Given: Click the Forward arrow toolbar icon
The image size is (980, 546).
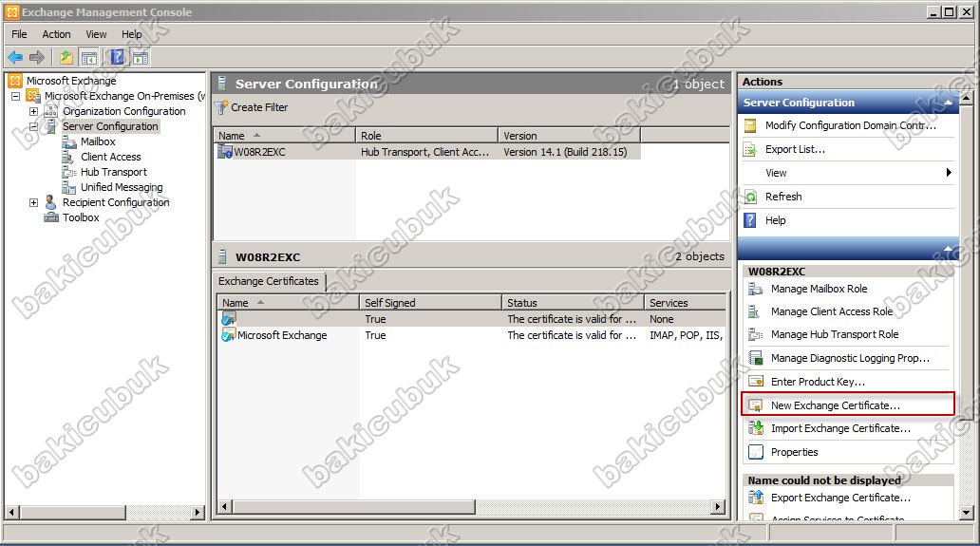Looking at the screenshot, I should (37, 58).
